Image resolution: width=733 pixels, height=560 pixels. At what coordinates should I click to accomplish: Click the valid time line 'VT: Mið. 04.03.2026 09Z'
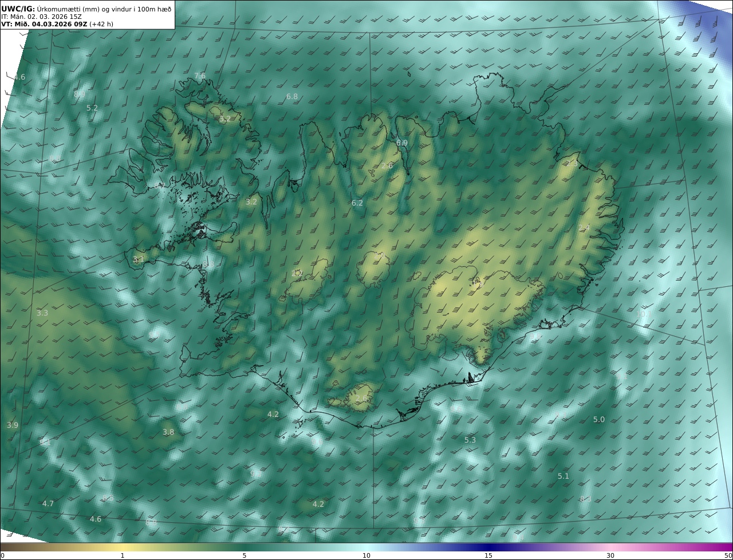[x=44, y=25]
